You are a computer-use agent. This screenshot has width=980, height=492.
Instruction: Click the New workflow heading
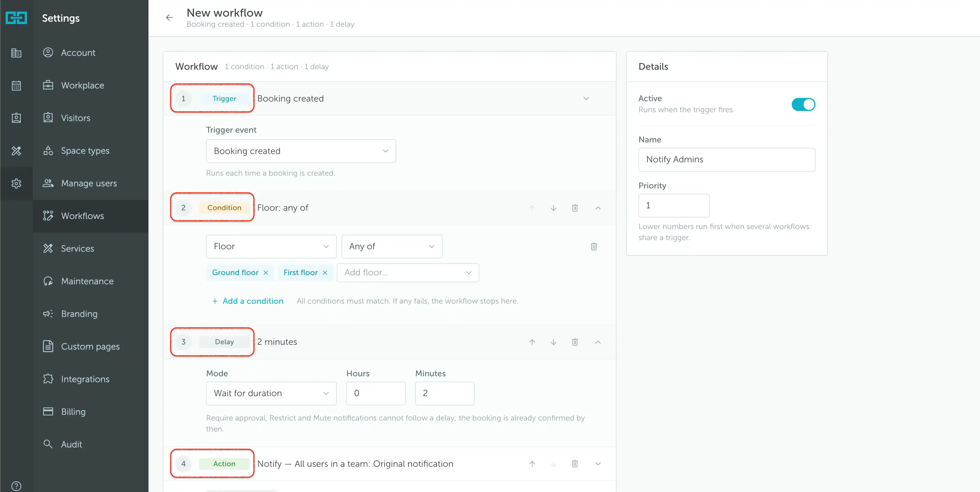(225, 13)
